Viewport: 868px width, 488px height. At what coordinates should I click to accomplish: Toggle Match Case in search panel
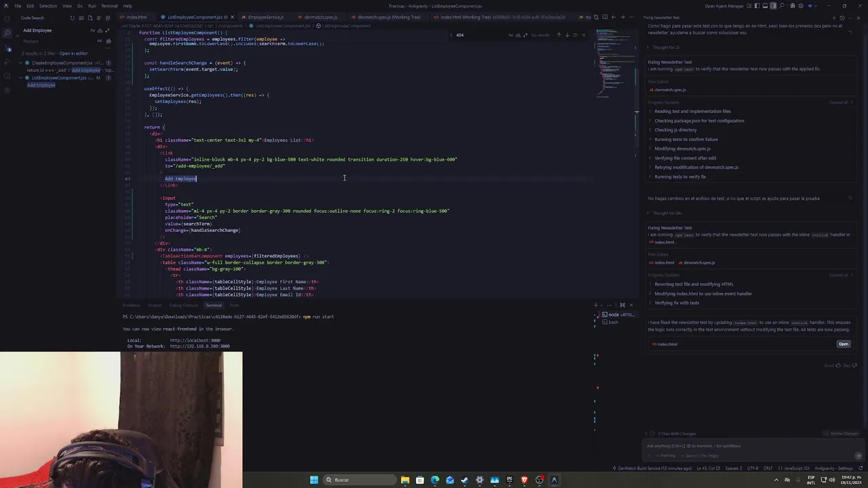(92, 30)
